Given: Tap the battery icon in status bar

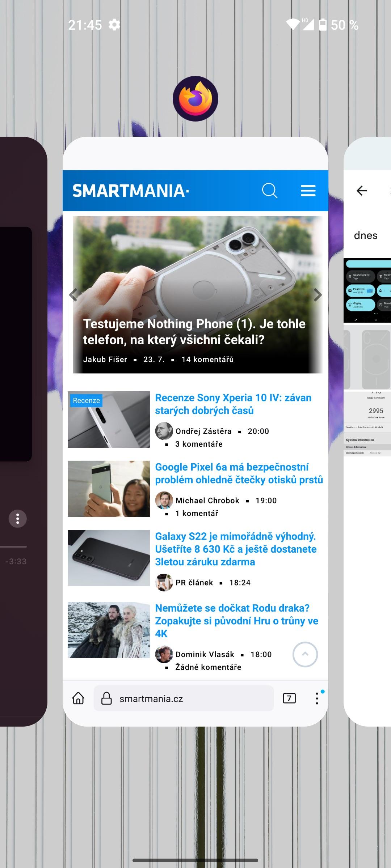Looking at the screenshot, I should (323, 25).
